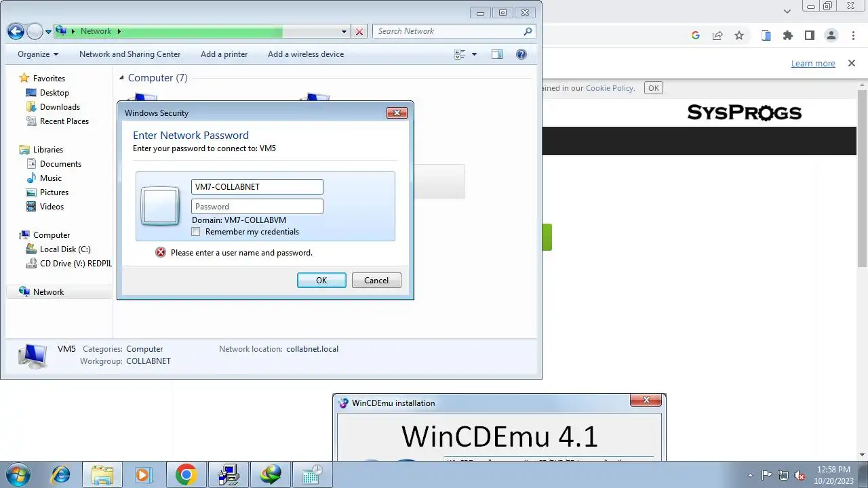Image resolution: width=868 pixels, height=488 pixels.
Task: Select Network in navigation pane
Action: [48, 292]
